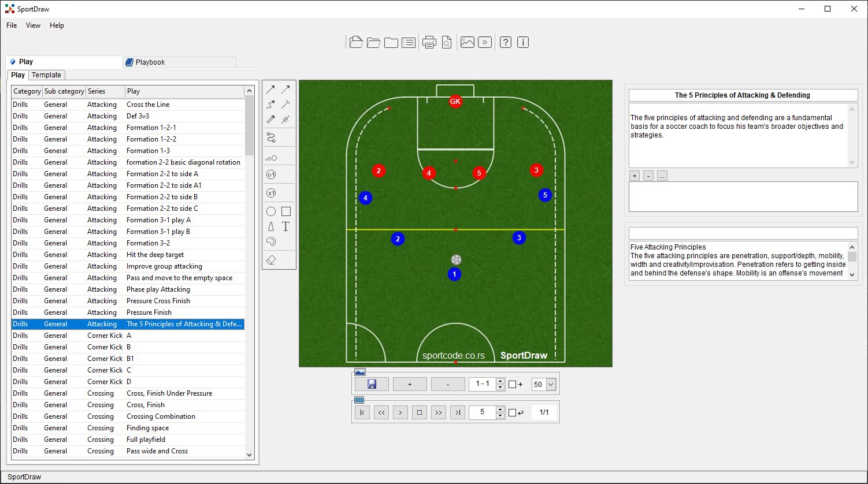This screenshot has height=484, width=868.
Task: Select the x1 player marker tool
Action: (x=271, y=193)
